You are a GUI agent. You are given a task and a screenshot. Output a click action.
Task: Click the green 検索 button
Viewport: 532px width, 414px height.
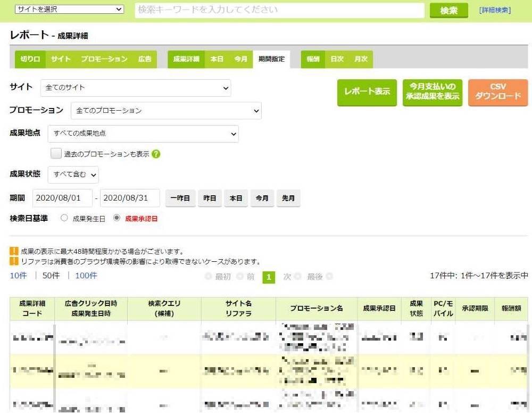pos(449,11)
